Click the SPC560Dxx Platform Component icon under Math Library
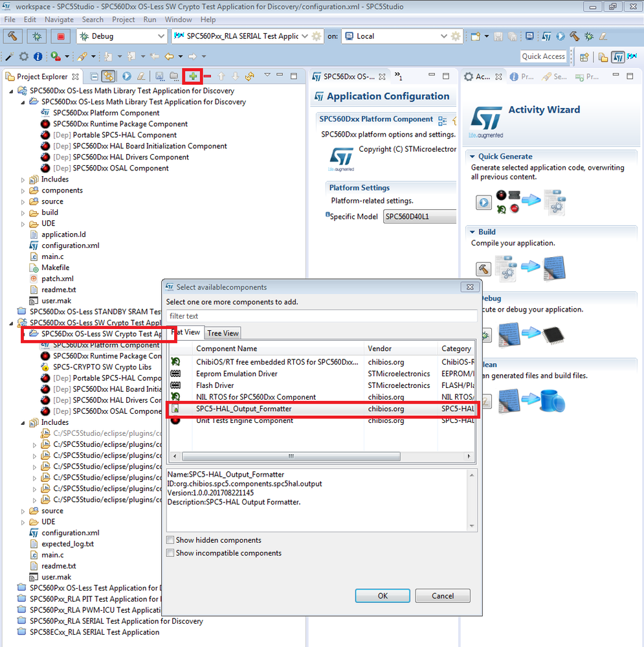 tap(45, 113)
